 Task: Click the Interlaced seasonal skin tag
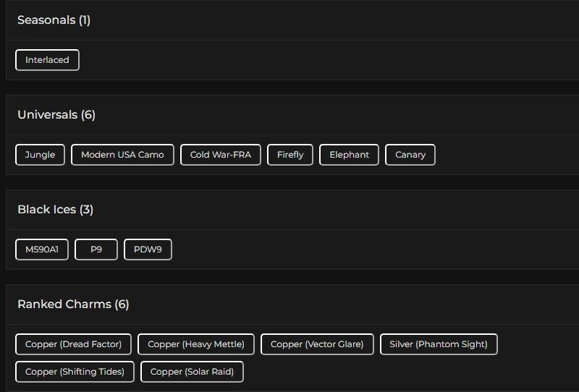coord(47,60)
